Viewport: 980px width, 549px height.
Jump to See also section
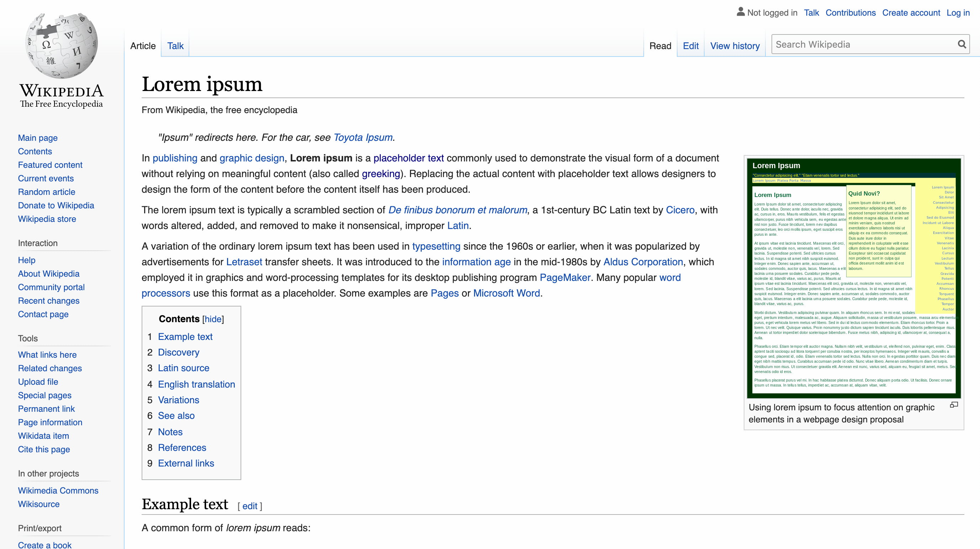176,415
